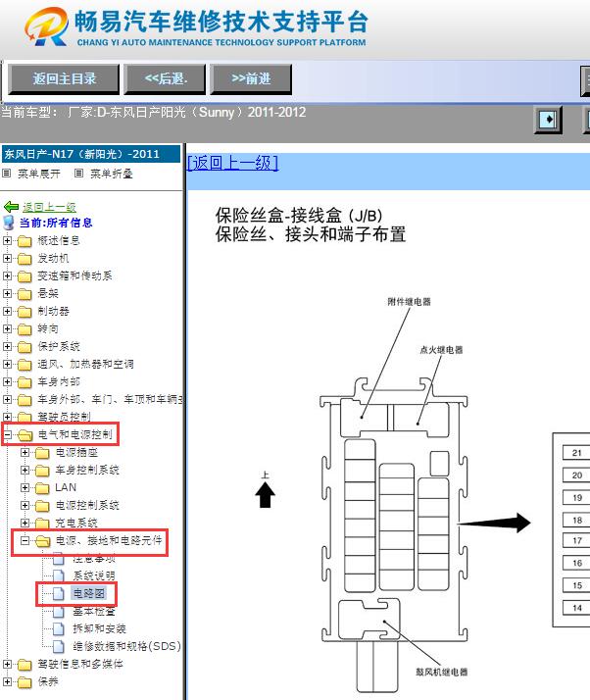590x700 pixels.
Task: Expand the 保护系统 folder
Action: (7, 346)
